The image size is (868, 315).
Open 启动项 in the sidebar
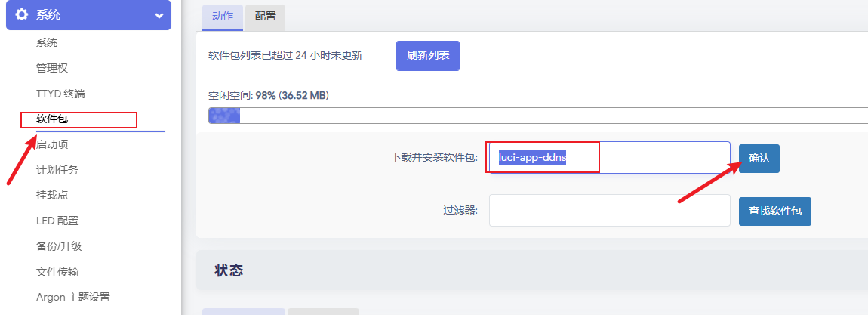point(52,144)
